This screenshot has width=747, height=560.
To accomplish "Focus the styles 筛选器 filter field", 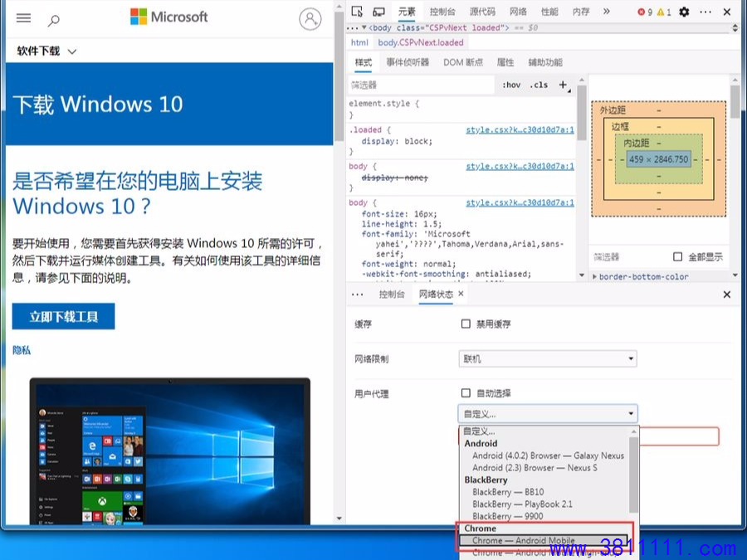I will click(x=422, y=85).
